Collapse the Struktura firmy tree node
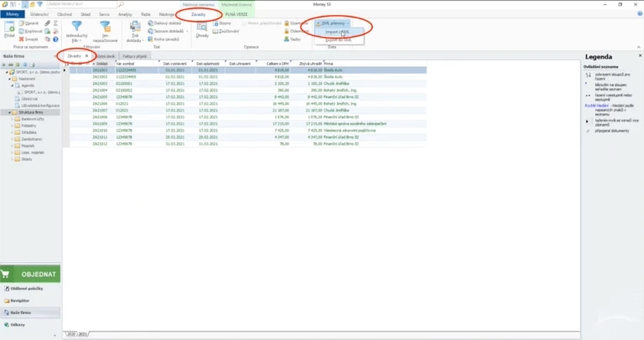Screen dimensions: 644x340 tap(10, 112)
